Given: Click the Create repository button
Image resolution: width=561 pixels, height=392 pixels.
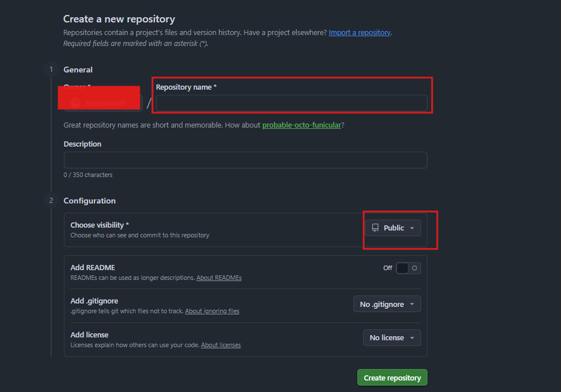Looking at the screenshot, I should (392, 378).
